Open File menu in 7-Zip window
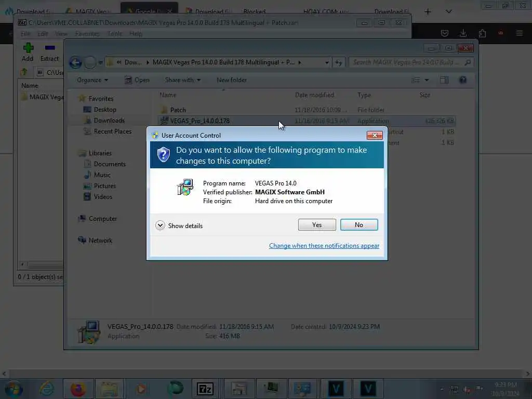 (x=25, y=34)
